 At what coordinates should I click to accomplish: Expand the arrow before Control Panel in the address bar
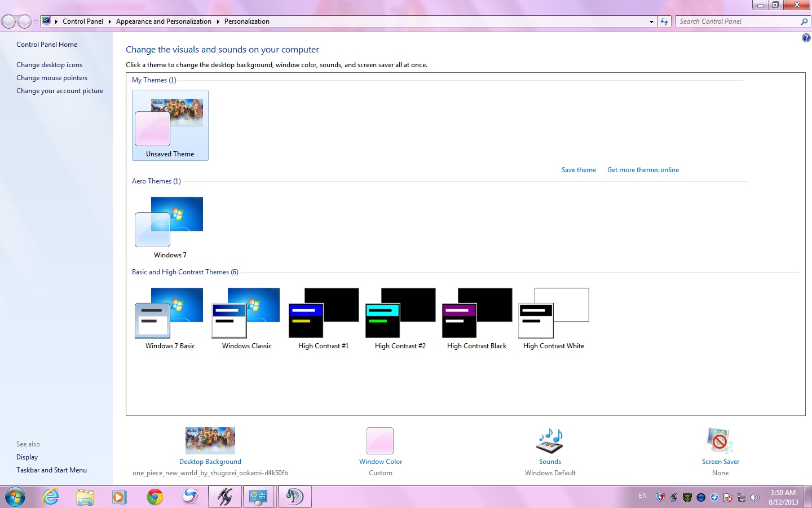click(x=56, y=21)
